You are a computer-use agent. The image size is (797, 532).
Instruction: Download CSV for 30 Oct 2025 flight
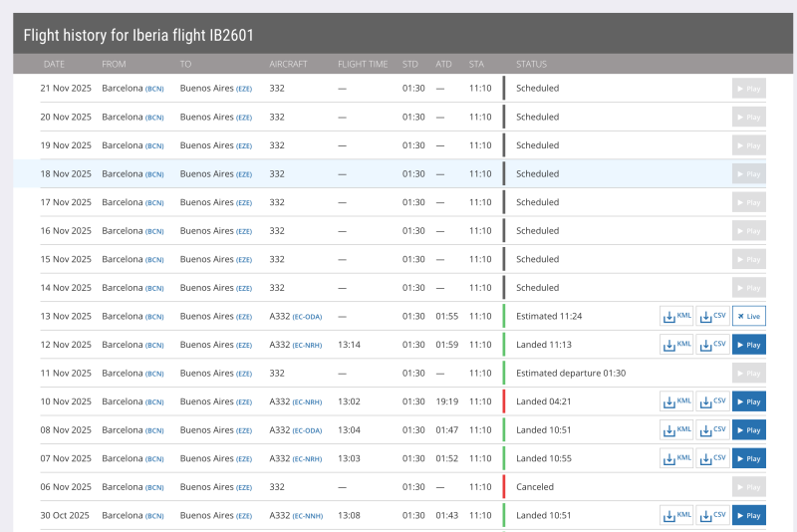711,515
